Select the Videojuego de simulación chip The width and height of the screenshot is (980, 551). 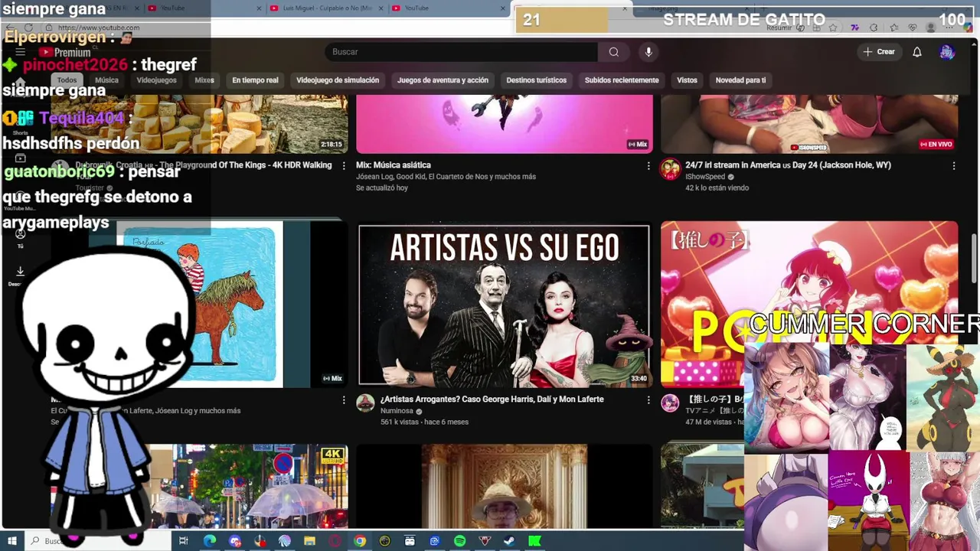(x=338, y=80)
